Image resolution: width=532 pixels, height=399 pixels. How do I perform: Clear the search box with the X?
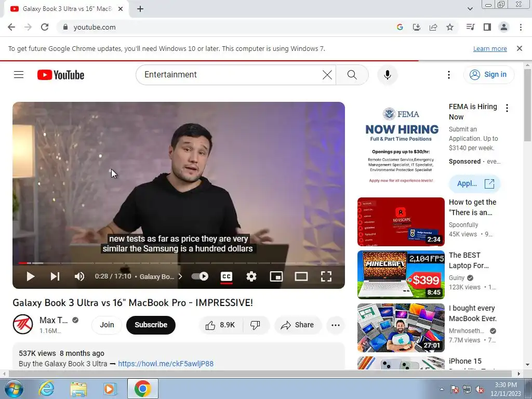[x=327, y=75]
